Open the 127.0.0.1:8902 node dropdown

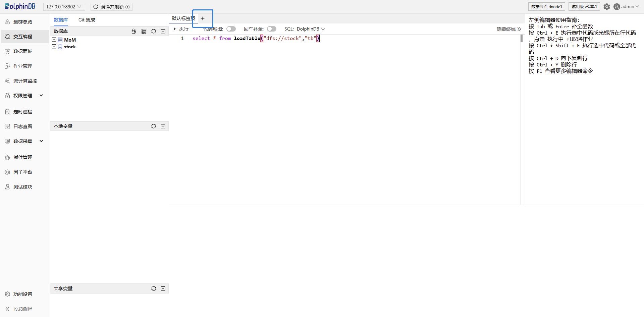click(x=64, y=7)
